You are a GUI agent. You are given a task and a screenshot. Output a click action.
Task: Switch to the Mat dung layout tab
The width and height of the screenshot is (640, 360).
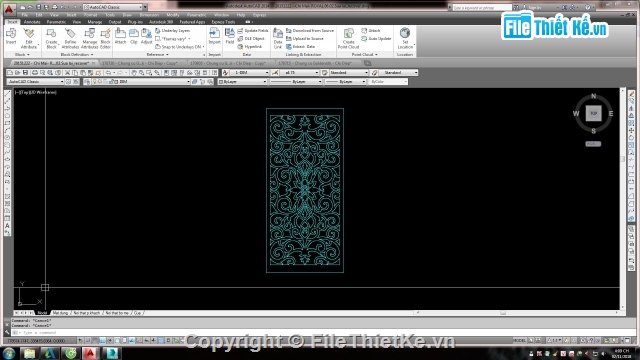(x=60, y=313)
